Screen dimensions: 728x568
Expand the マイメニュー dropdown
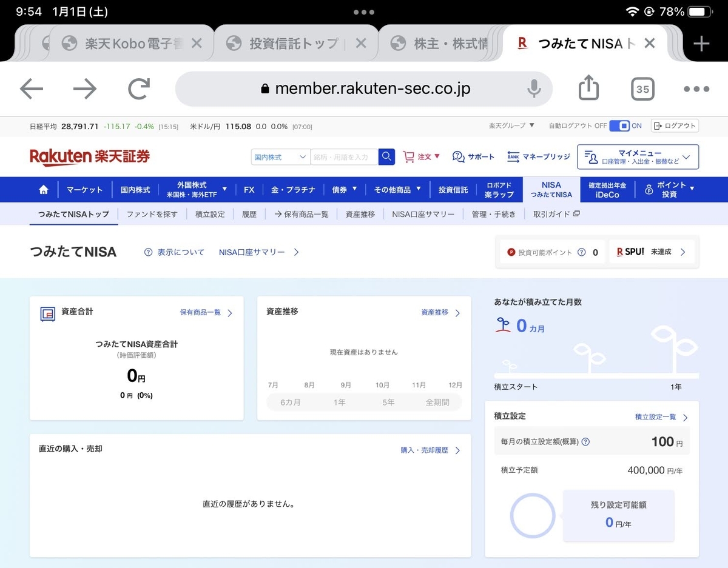[x=638, y=157]
